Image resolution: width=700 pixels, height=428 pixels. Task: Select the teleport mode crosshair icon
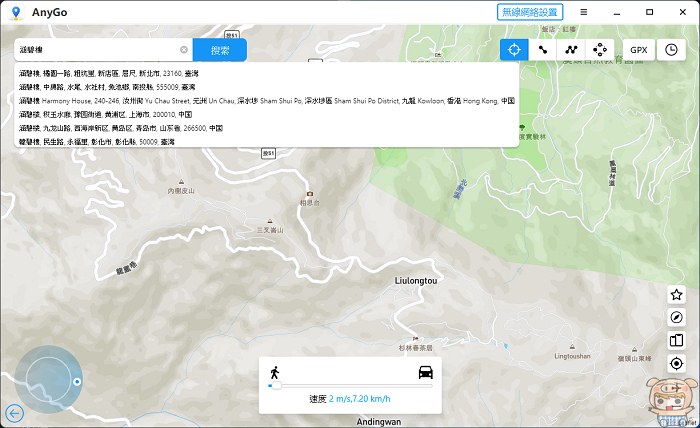[514, 49]
